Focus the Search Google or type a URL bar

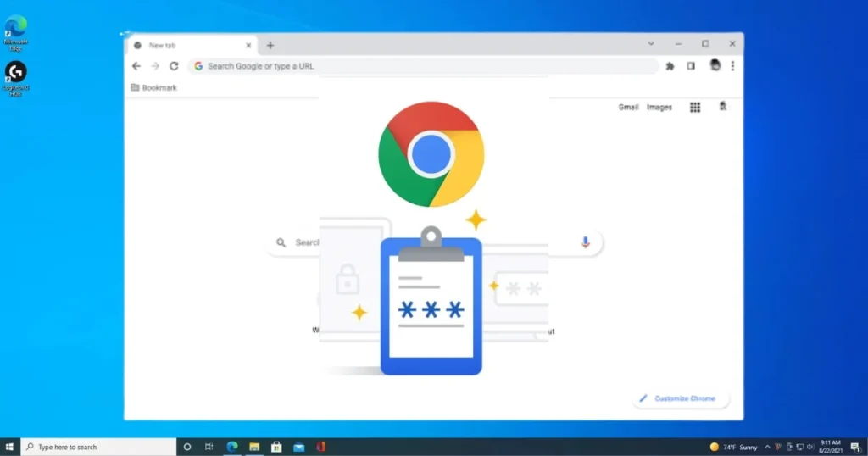pyautogui.click(x=424, y=66)
